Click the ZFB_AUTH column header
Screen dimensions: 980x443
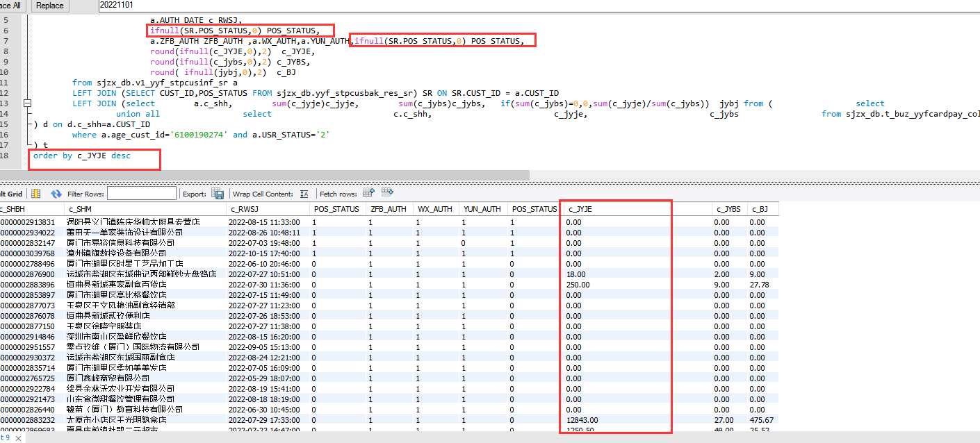388,209
